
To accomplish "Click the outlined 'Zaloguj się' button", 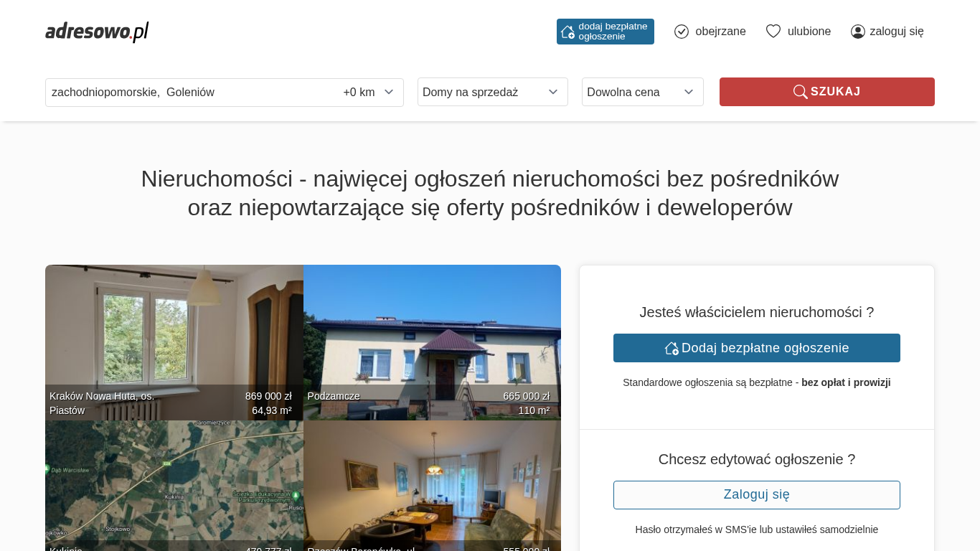I will [757, 495].
